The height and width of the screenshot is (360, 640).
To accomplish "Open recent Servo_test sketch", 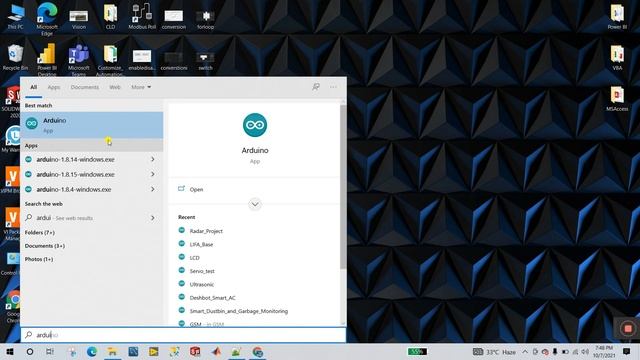I will (x=202, y=271).
